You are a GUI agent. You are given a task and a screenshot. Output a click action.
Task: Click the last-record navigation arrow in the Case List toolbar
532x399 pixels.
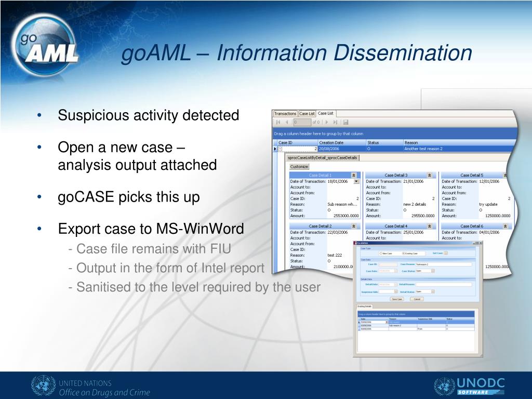coord(335,122)
